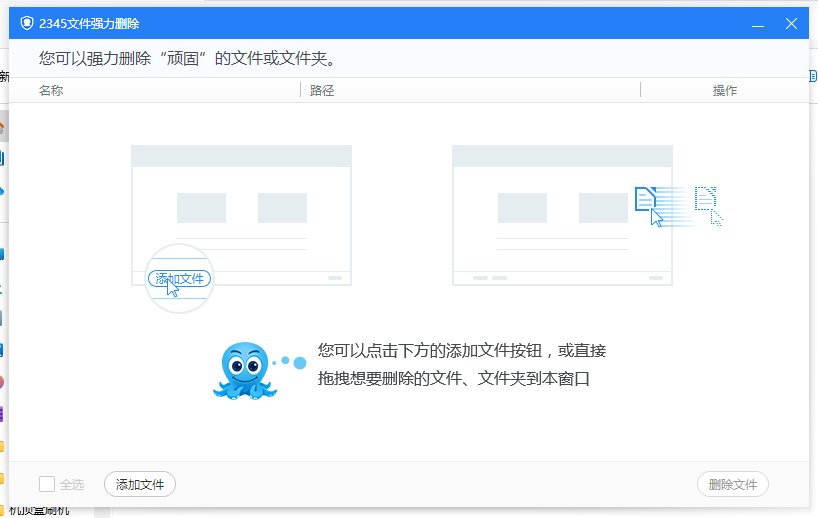Click the 操作 column header

[724, 91]
